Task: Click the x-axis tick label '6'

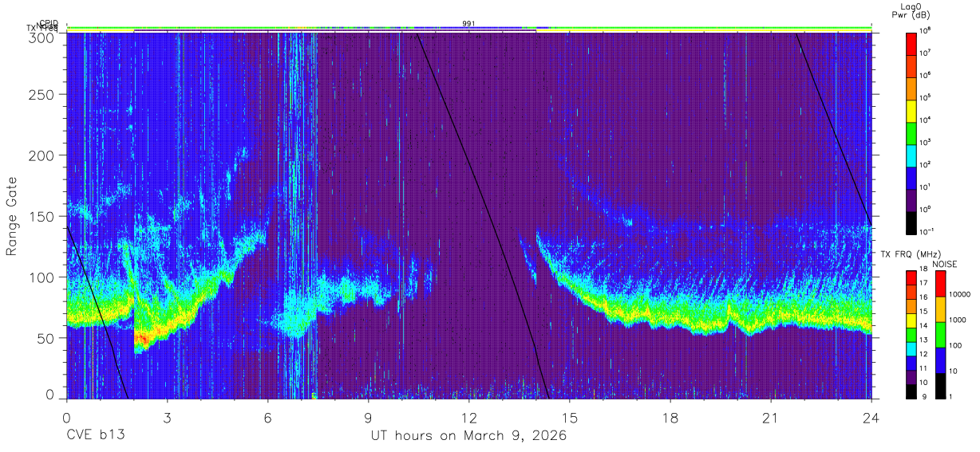Action: point(267,418)
